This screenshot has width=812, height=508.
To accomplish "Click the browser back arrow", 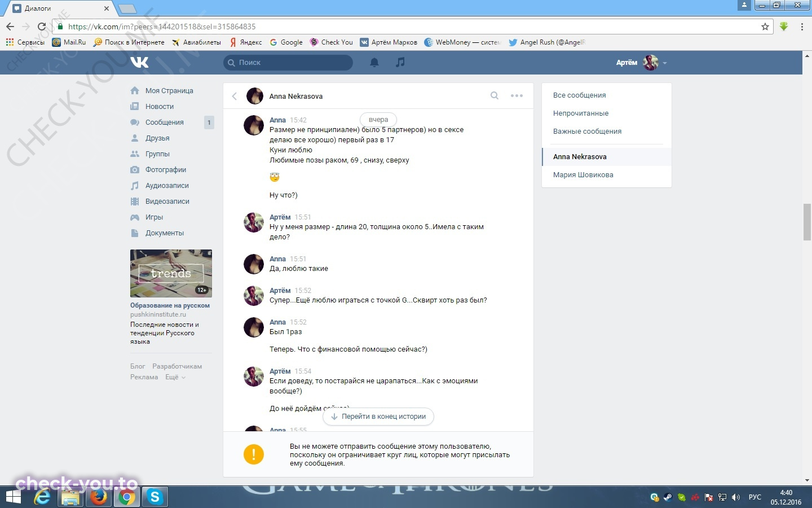I will [x=10, y=27].
